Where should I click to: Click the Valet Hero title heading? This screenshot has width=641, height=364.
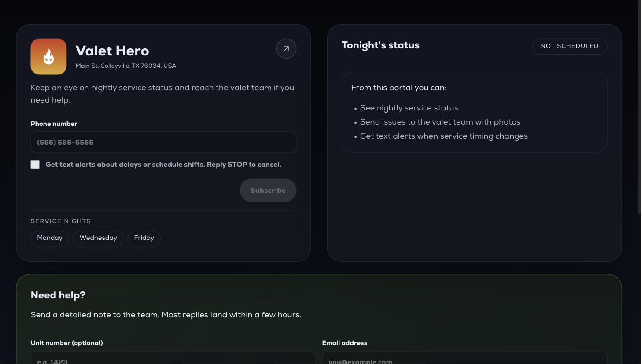tap(112, 51)
